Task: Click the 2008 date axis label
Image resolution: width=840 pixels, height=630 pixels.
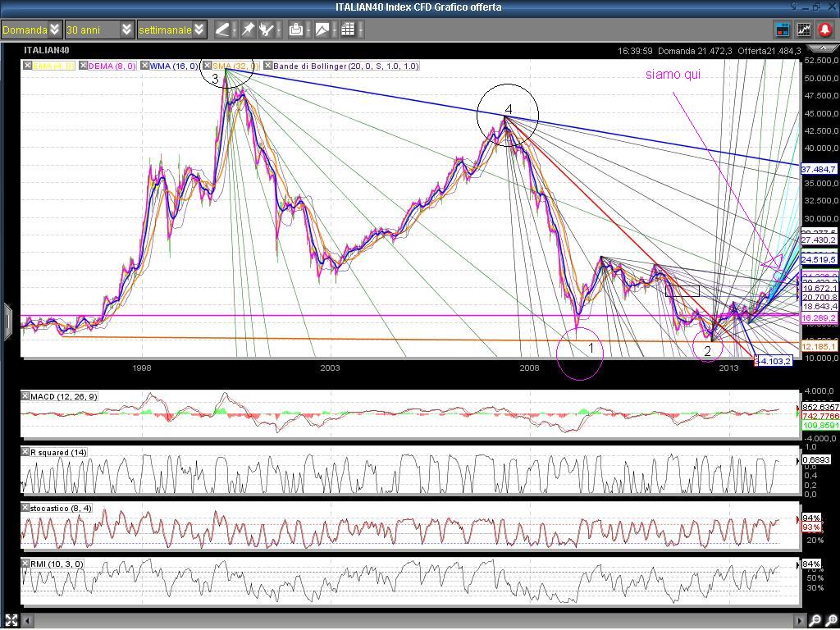Action: click(529, 367)
